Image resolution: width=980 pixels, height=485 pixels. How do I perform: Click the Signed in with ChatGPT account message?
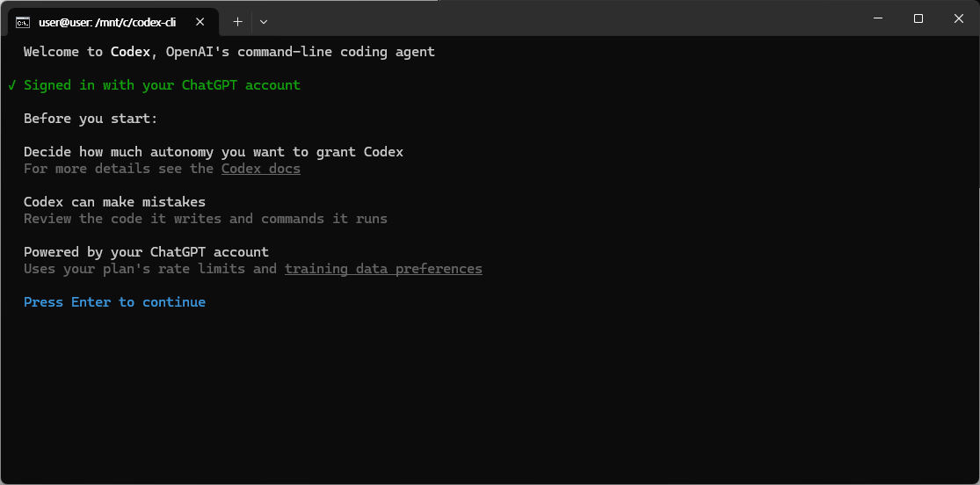tap(162, 85)
